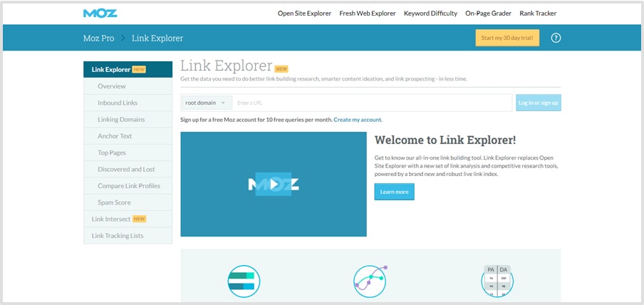Click the Welcome to Link Explorer heading
Screen dimensions: 644x305
tap(445, 140)
